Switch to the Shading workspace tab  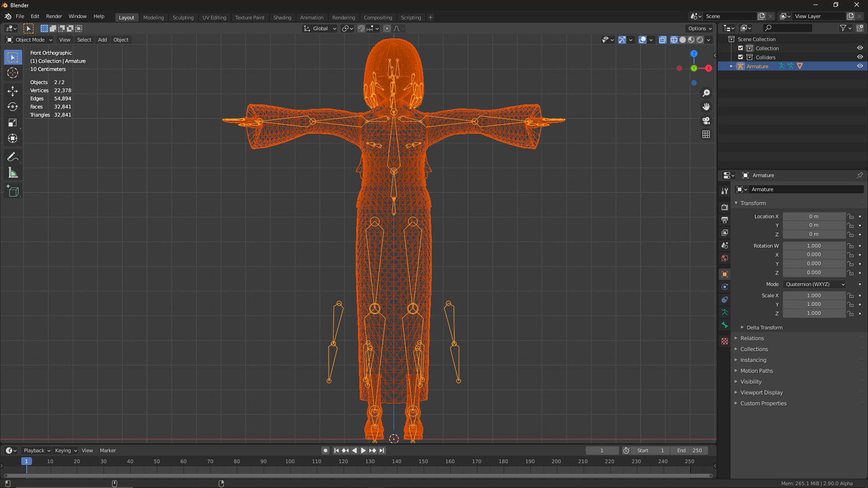[x=282, y=17]
